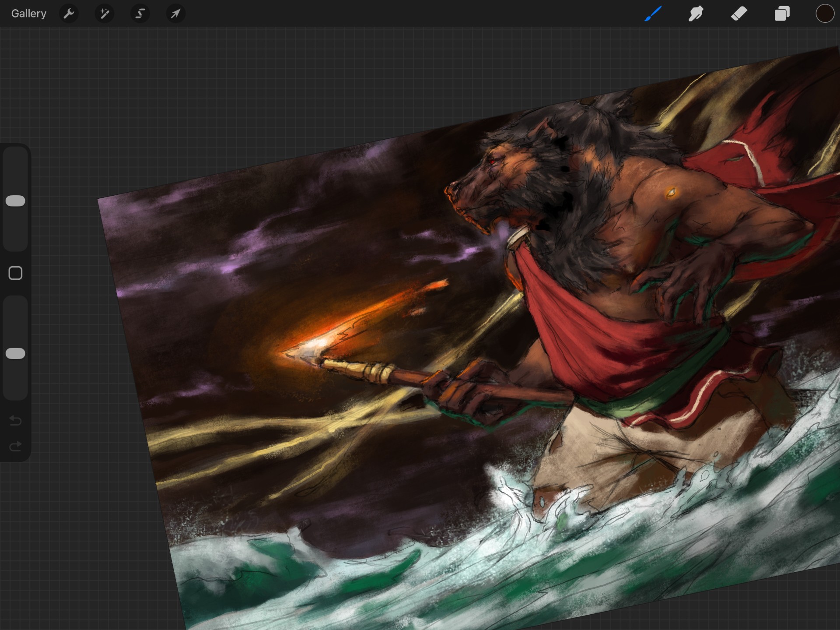Open the active color swatch
840x630 pixels.
point(824,14)
